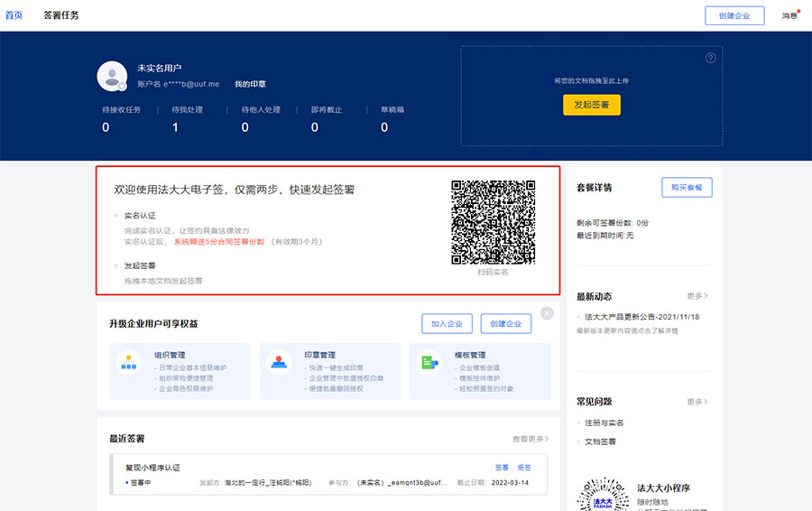Click the 印章管理 stamp icon
Image resolution: width=812 pixels, height=511 pixels.
coord(279,362)
